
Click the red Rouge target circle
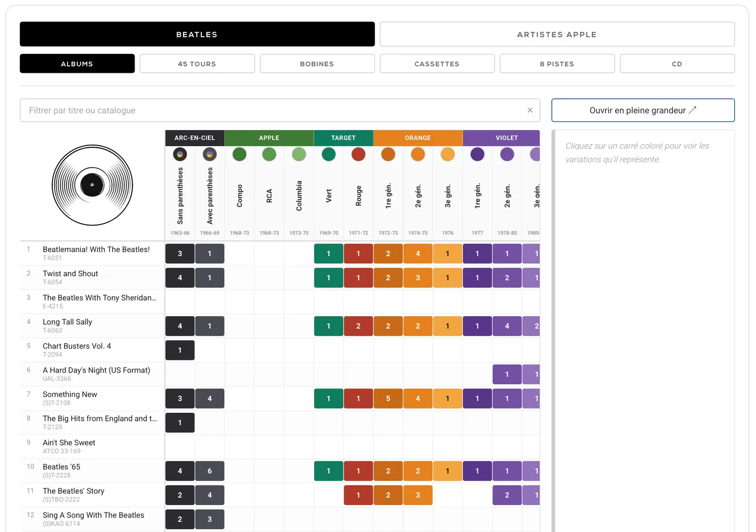pyautogui.click(x=358, y=154)
